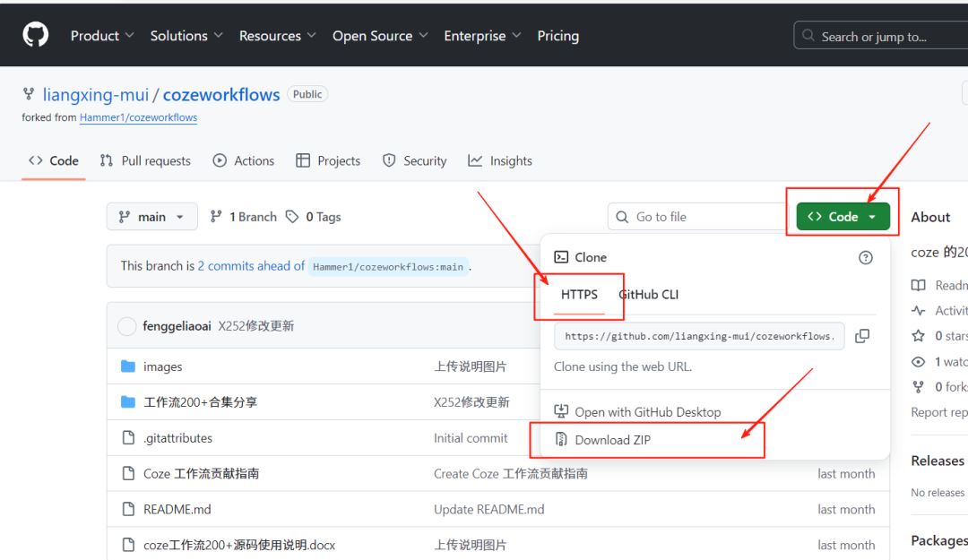Copy the clone URL to clipboard

(862, 336)
